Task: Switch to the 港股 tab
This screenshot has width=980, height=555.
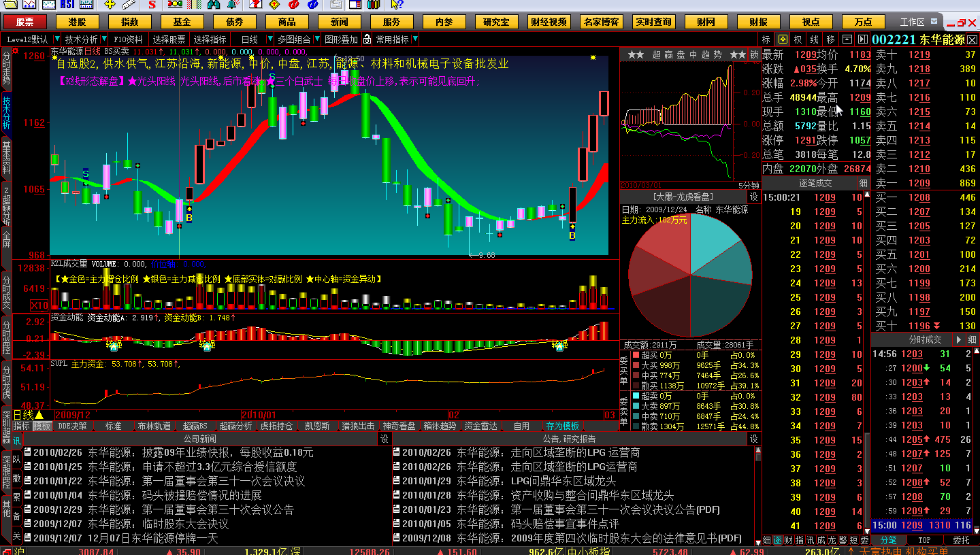Action: 77,22
